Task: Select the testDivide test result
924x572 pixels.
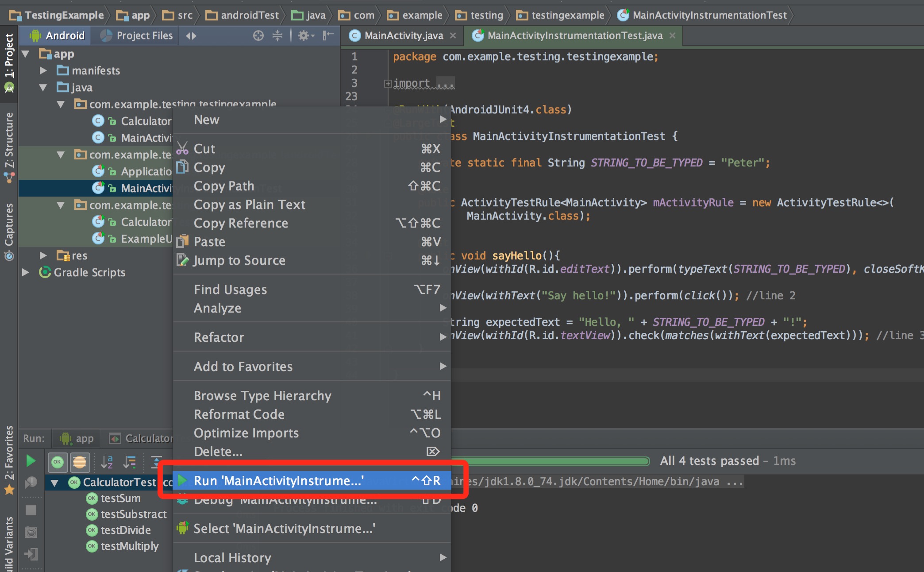Action: coord(119,530)
